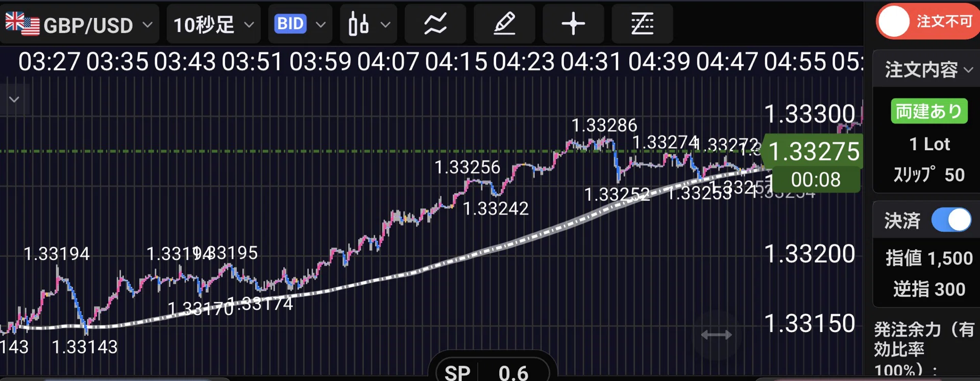Viewport: 980px width, 381px height.
Task: Click the 03:27 time axis label
Action: click(50, 62)
